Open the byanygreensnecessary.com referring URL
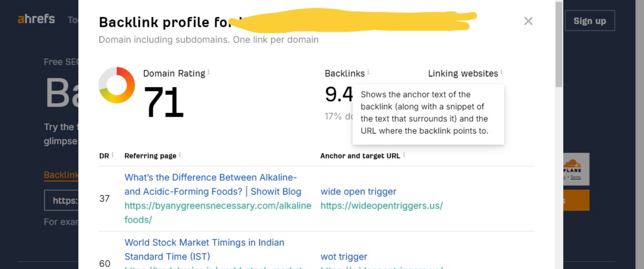 [x=218, y=212]
